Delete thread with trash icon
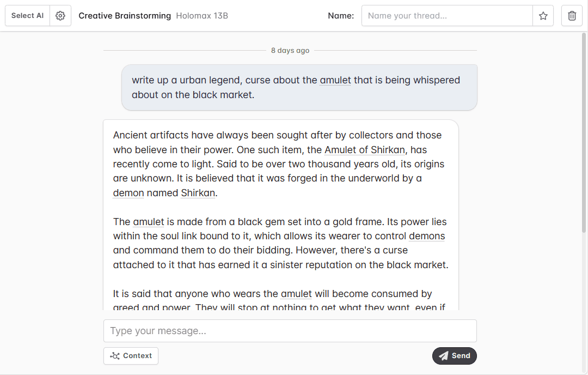Viewport: 588px width, 375px height. (572, 16)
